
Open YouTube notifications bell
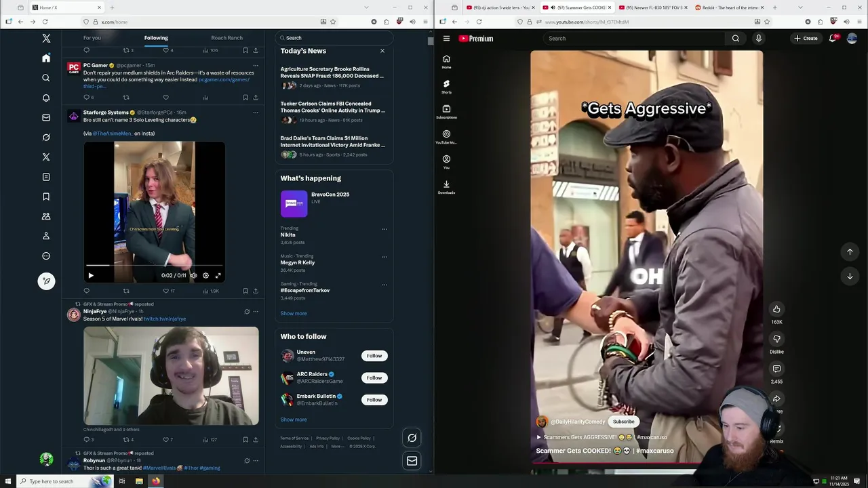pyautogui.click(x=833, y=39)
